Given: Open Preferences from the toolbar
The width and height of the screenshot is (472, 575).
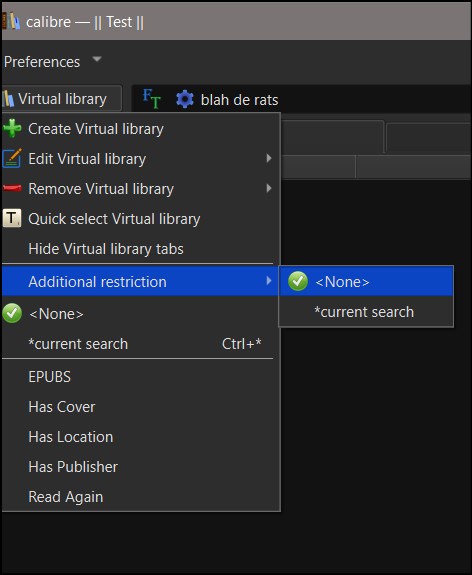Looking at the screenshot, I should (x=42, y=62).
